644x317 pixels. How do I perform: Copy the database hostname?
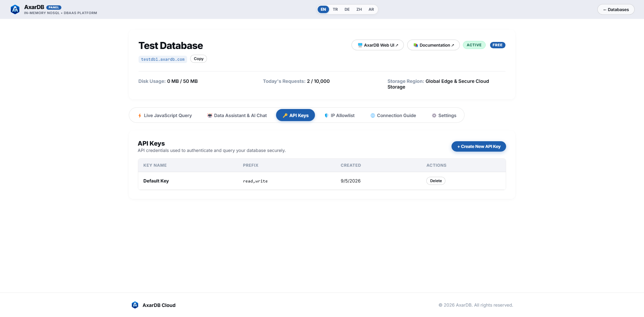(x=199, y=59)
